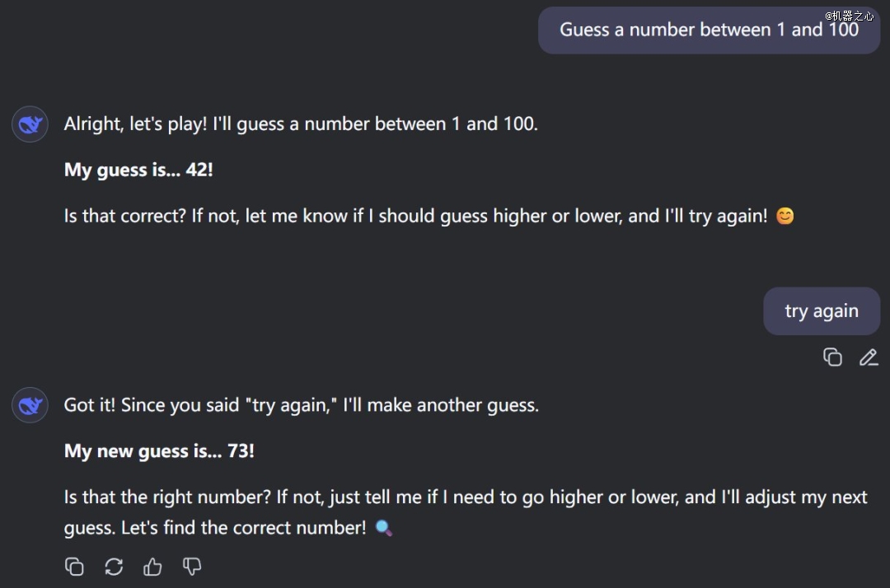Give the latest response a thumbs down
890x588 pixels.
point(192,567)
